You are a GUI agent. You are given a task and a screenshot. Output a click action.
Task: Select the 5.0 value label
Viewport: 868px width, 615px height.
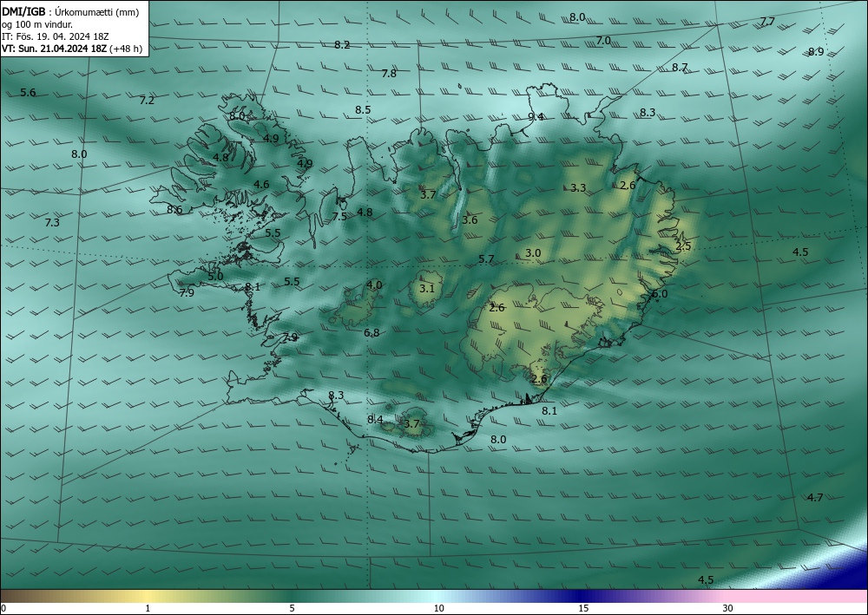(x=215, y=276)
